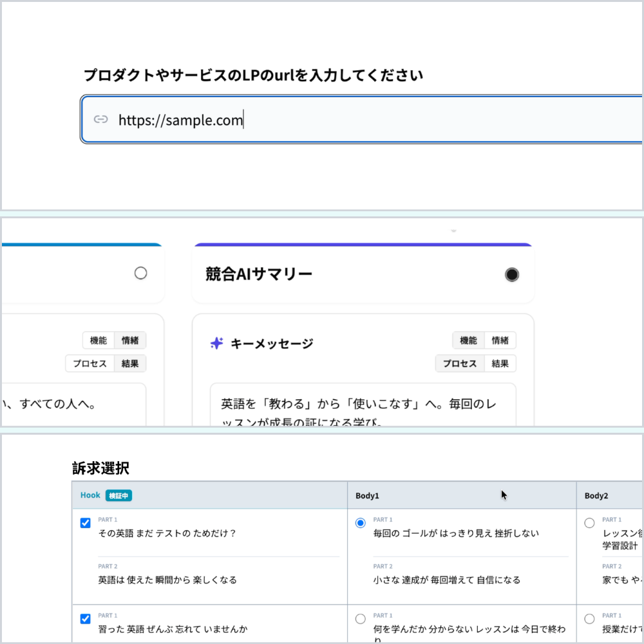
Task: Click the 競合AIサマリー selection radio
Action: 512,274
